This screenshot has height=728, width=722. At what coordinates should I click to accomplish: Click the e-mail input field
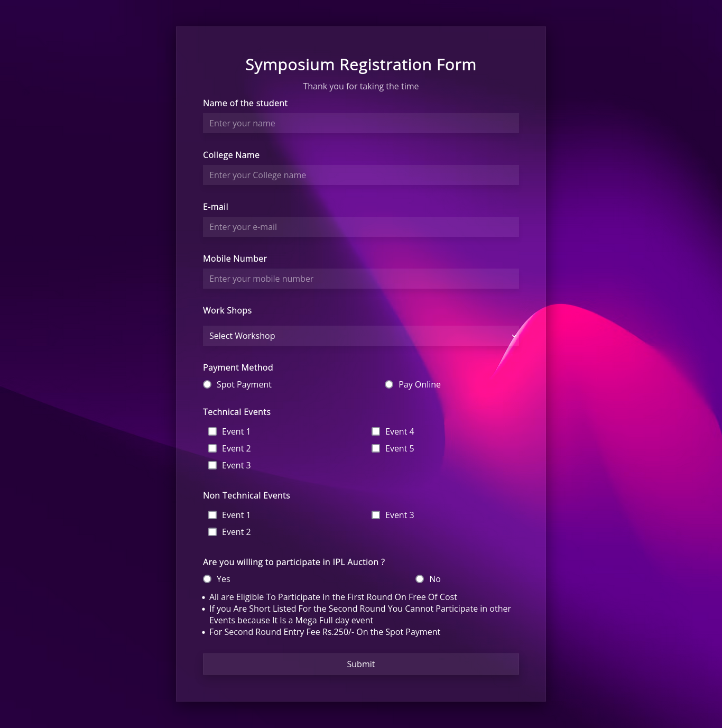tap(360, 227)
